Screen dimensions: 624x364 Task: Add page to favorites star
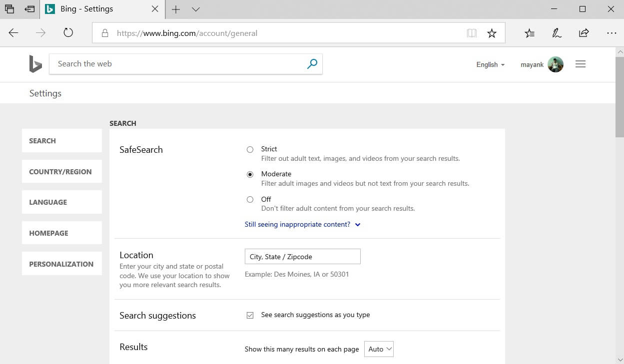click(x=492, y=33)
